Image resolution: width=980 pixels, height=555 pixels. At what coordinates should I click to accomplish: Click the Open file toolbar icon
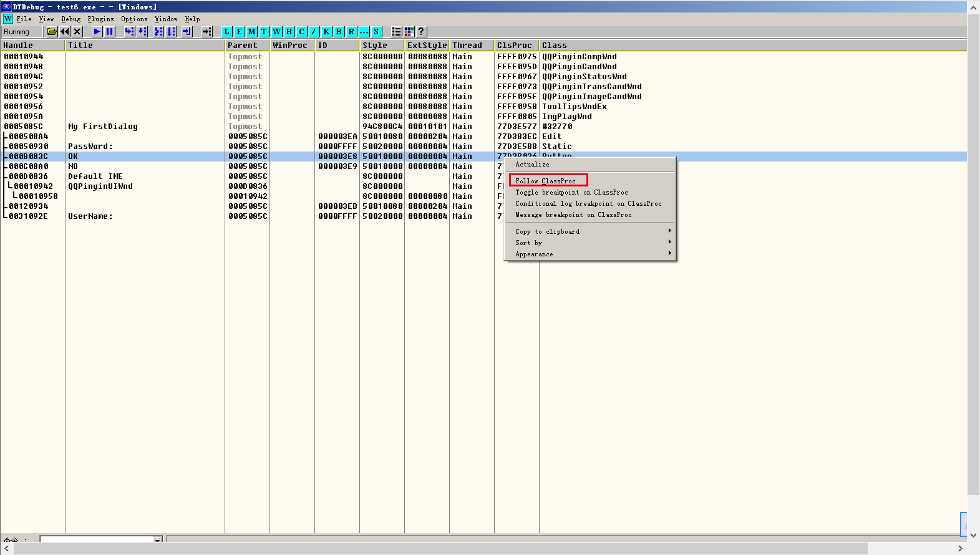coord(52,32)
